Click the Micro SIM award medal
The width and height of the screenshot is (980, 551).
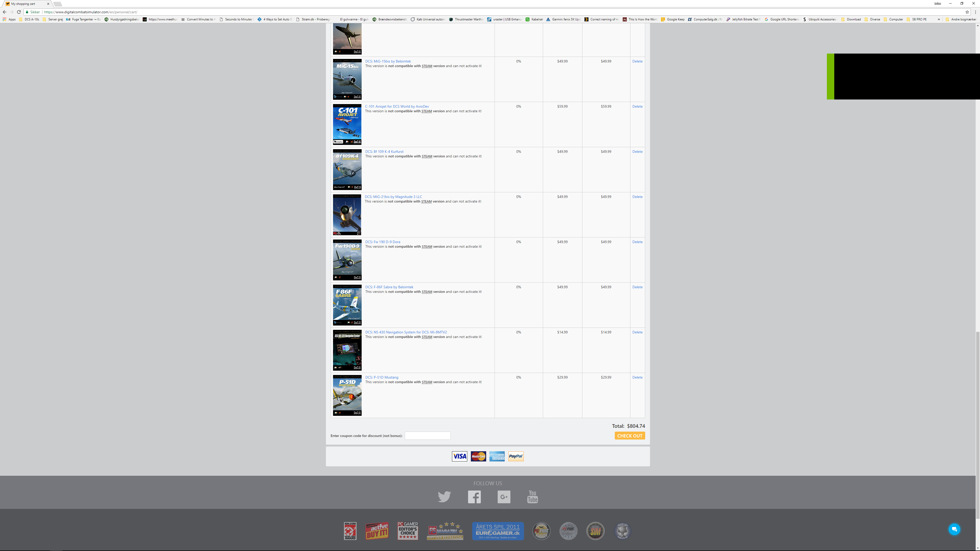tap(595, 531)
